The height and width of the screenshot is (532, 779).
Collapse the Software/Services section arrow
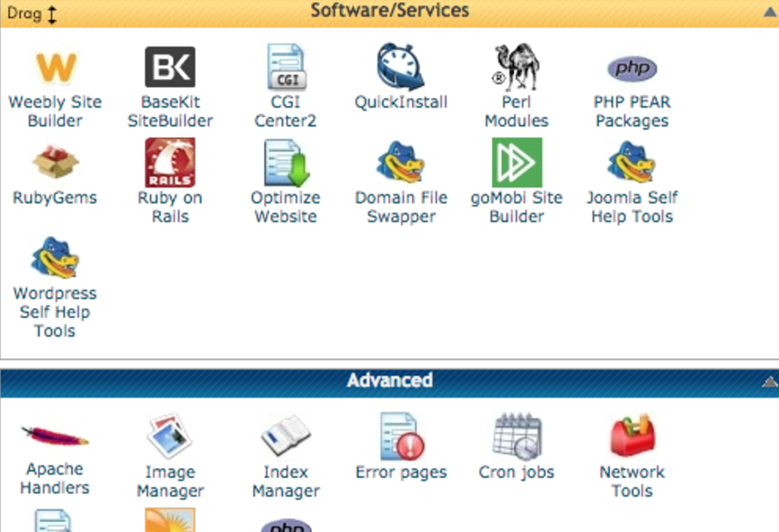pyautogui.click(x=771, y=12)
